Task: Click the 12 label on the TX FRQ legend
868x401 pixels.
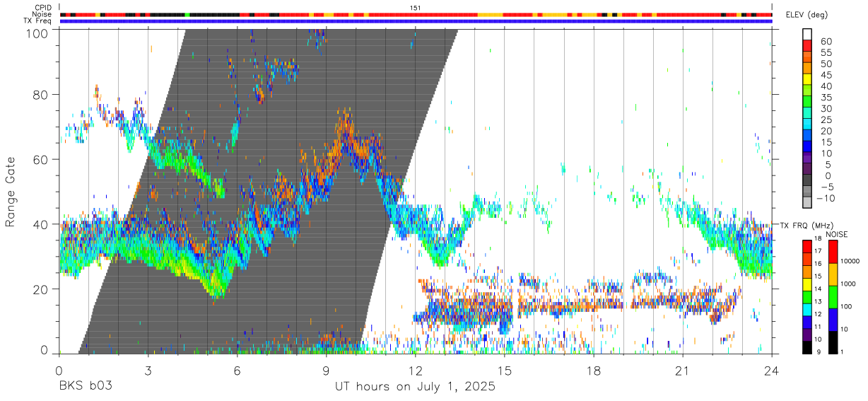Action: click(x=818, y=313)
